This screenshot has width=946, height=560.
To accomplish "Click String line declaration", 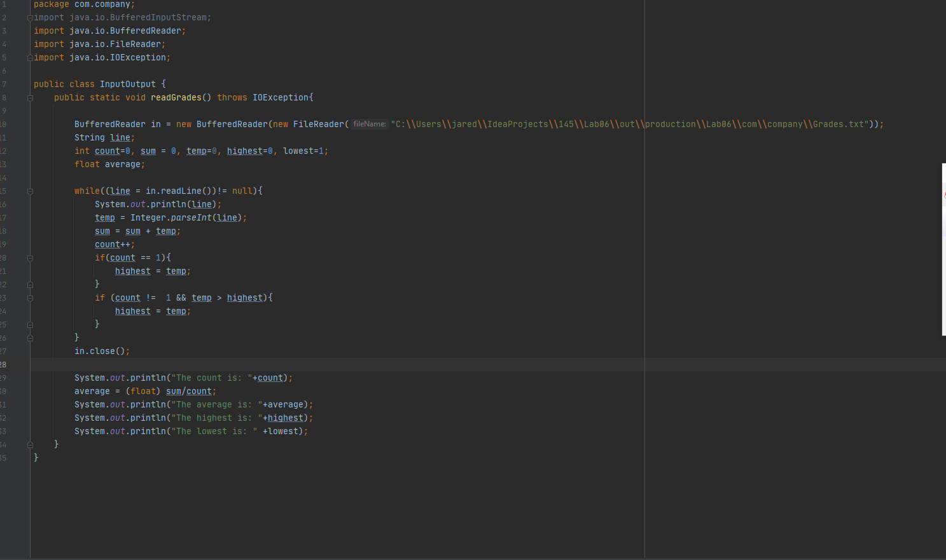I will pos(104,137).
